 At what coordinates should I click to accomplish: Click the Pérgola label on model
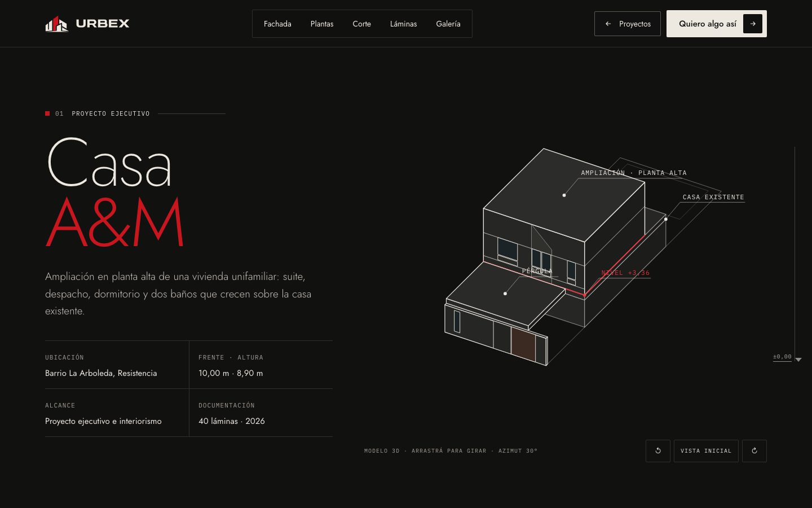point(537,271)
